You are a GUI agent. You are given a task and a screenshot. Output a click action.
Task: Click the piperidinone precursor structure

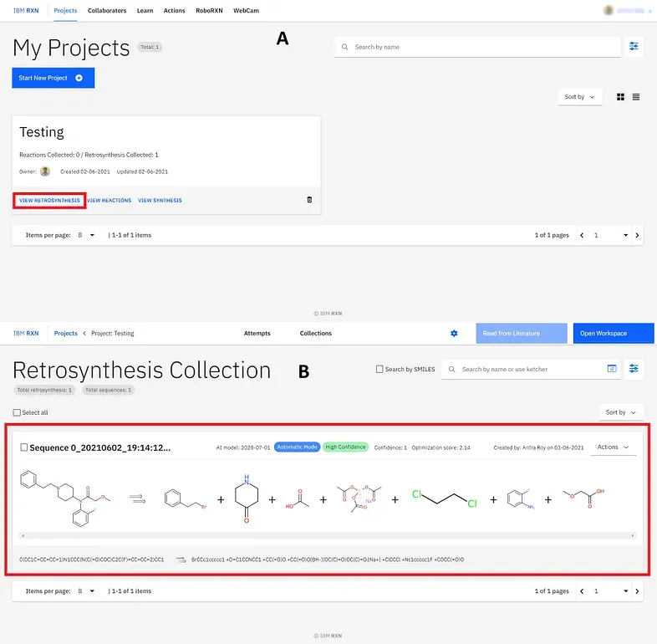(x=247, y=499)
